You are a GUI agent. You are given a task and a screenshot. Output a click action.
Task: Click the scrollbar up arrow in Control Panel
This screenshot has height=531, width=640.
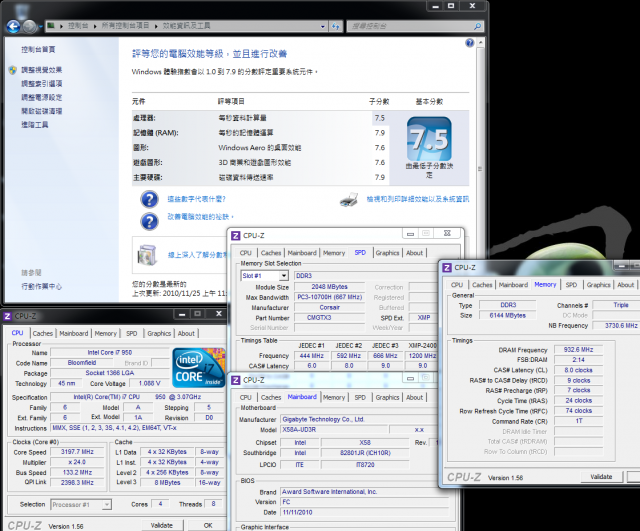(480, 42)
